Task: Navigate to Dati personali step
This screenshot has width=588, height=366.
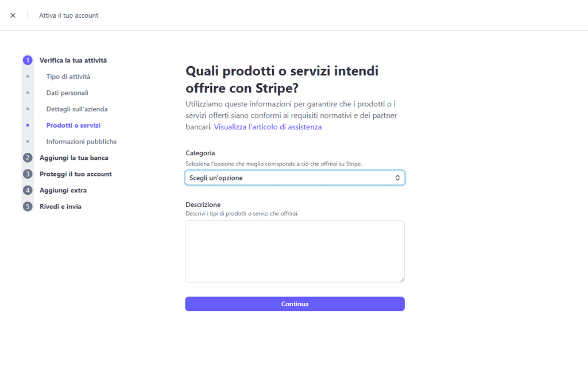Action: click(67, 92)
